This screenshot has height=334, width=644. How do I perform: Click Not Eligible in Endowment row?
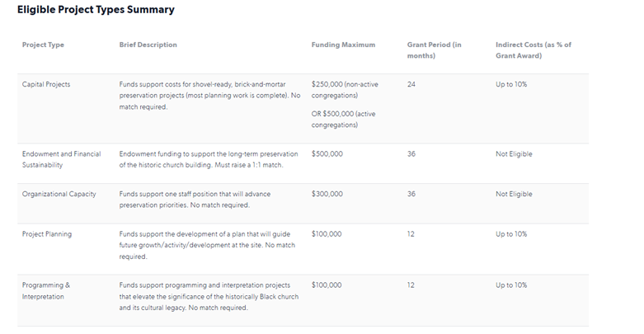coord(514,154)
